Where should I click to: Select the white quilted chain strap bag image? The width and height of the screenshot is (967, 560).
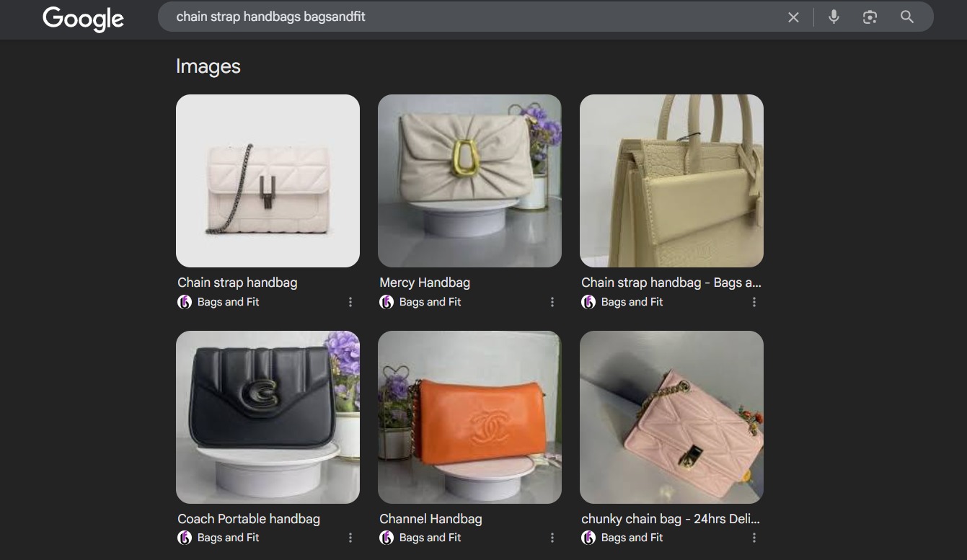point(268,181)
